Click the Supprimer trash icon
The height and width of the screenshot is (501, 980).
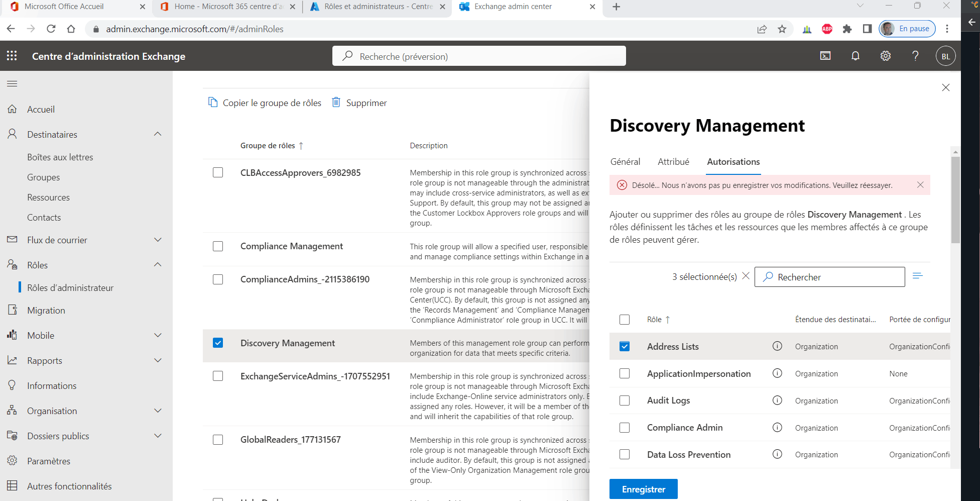point(336,103)
